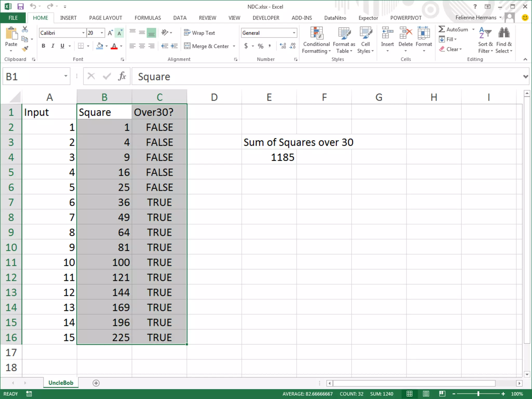Add a new sheet with plus icon
Viewport: 532px width, 399px height.
[x=96, y=383]
